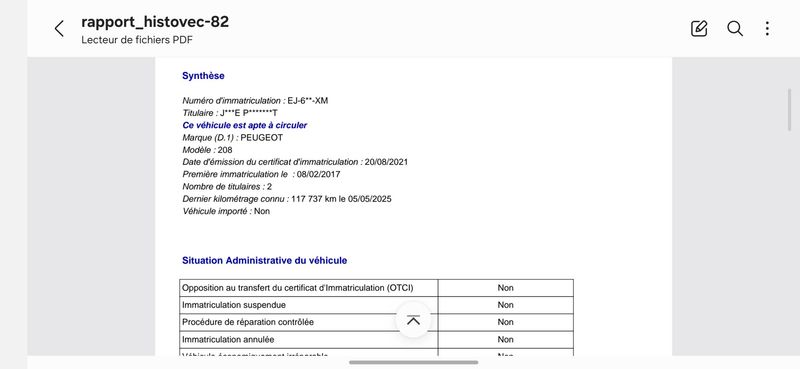Click the Immatriculation suspendue row
This screenshot has width=800, height=369.
coord(377,305)
